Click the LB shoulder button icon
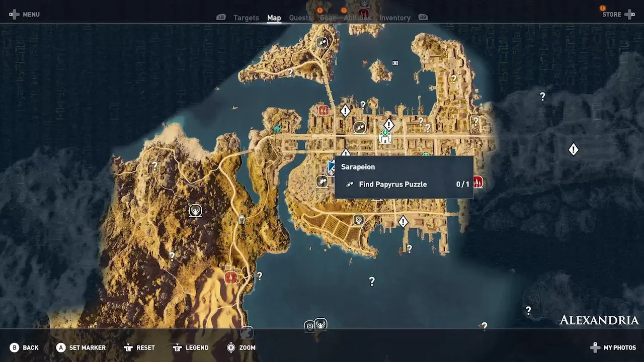 (x=221, y=17)
